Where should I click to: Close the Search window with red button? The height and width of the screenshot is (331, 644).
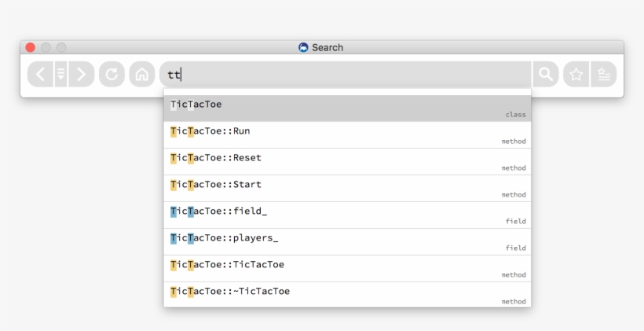31,47
